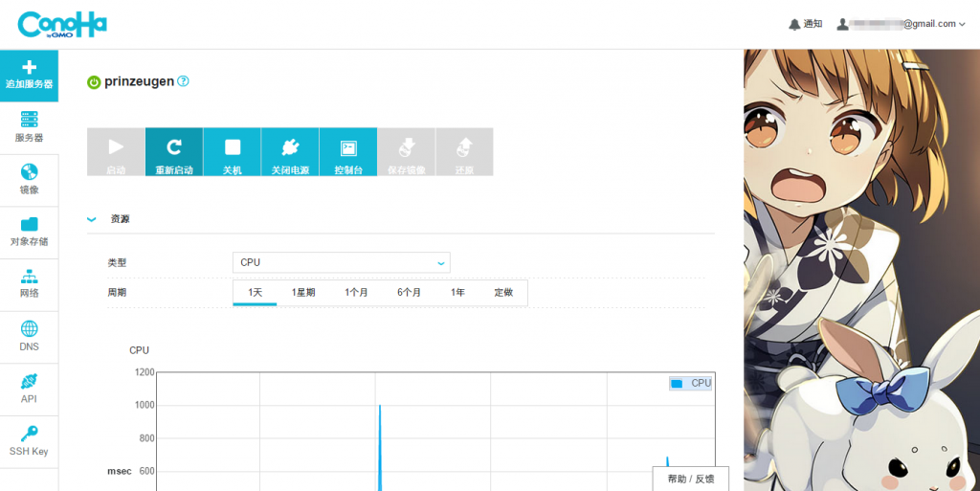Click 关闭电源 force power off

(x=290, y=152)
